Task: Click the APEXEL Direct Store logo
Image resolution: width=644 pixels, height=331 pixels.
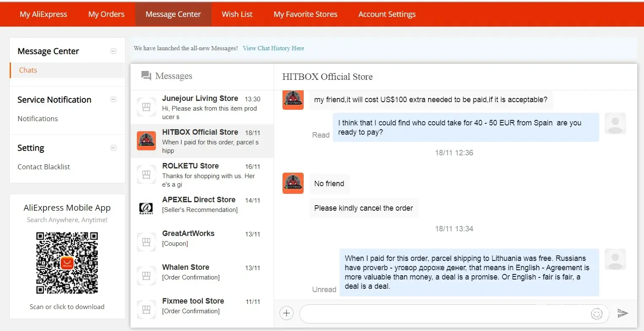Action: [x=146, y=208]
